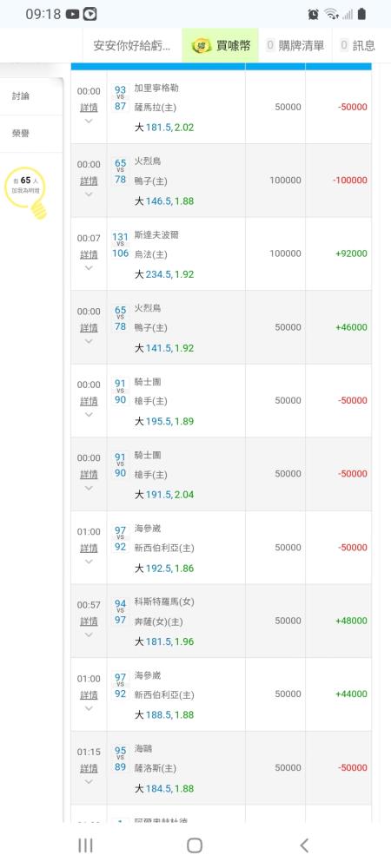The width and height of the screenshot is (391, 868).
Task: Open the recent apps navigation button
Action: pos(85,845)
